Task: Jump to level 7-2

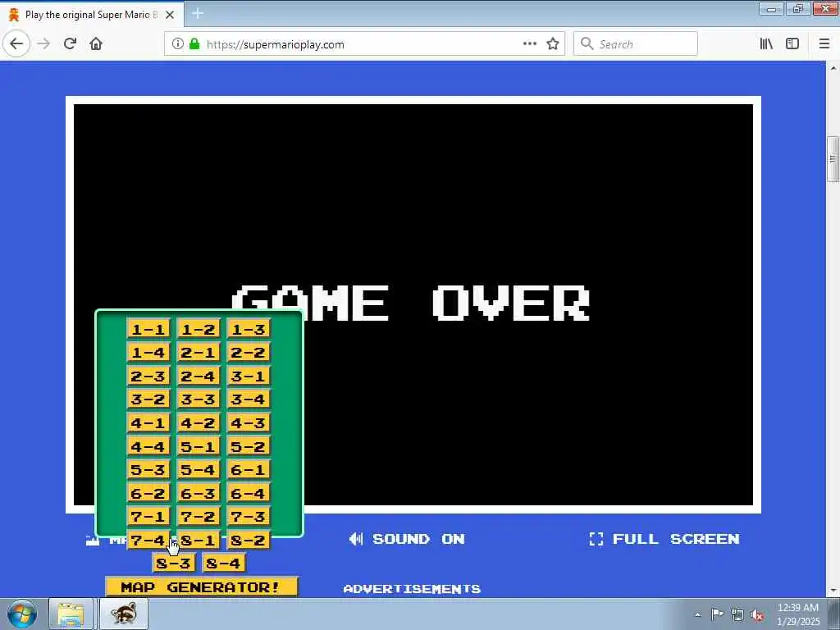Action: coord(199,517)
